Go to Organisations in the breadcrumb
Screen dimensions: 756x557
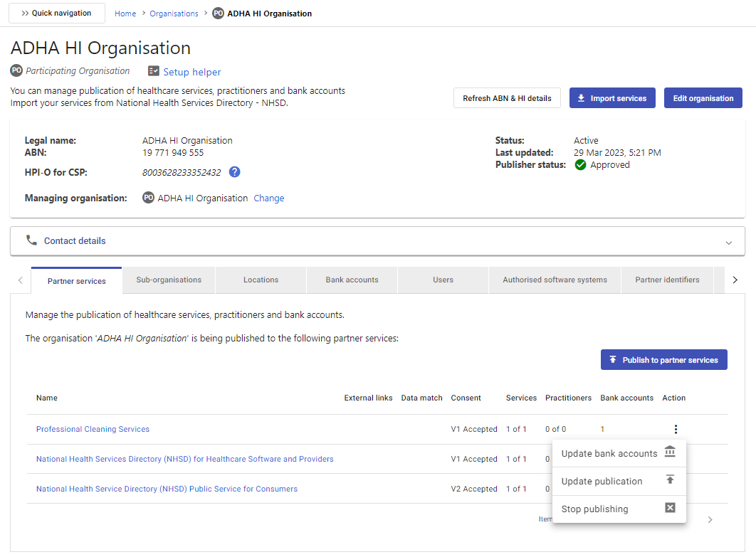click(174, 14)
